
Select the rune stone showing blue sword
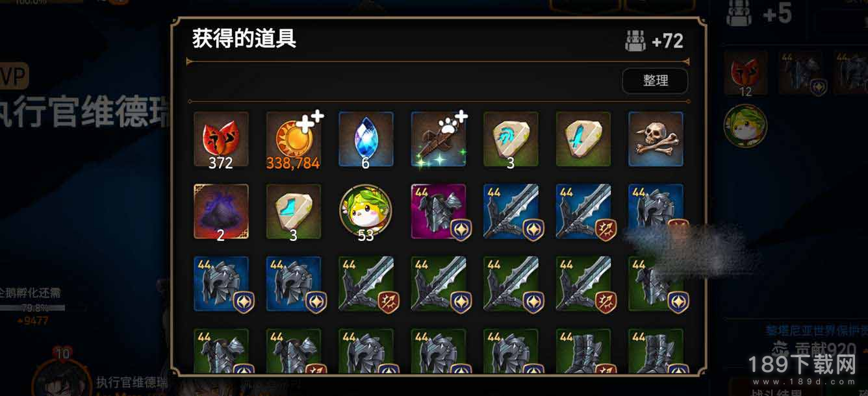click(583, 140)
